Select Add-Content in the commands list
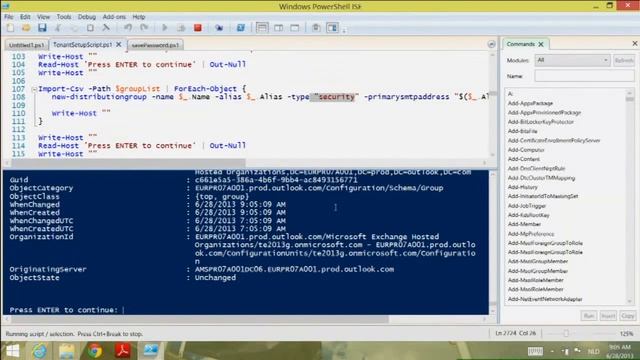The height and width of the screenshot is (360, 640). coord(523,159)
